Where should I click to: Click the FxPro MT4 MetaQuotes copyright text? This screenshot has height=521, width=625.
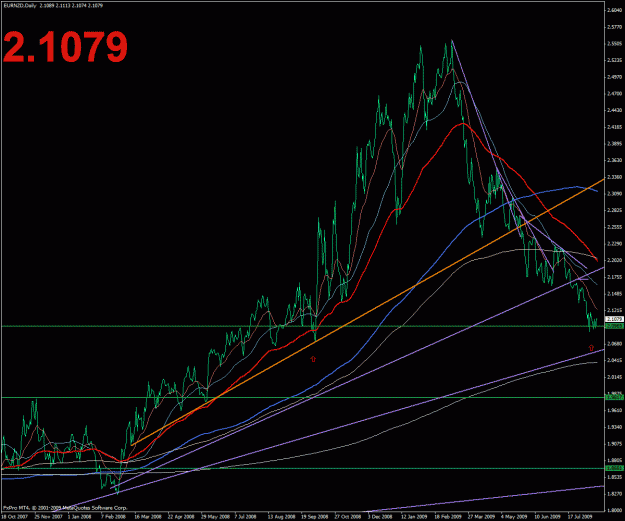click(65, 508)
